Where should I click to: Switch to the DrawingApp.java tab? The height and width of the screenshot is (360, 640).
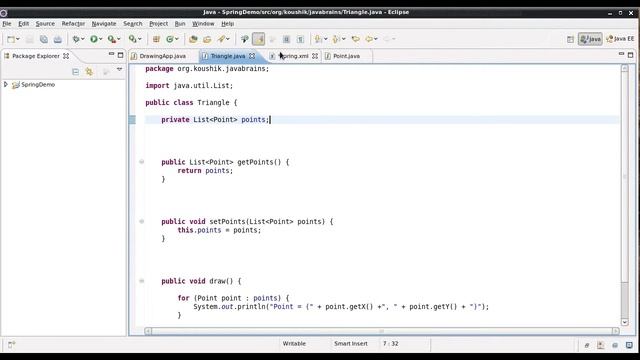pos(158,56)
